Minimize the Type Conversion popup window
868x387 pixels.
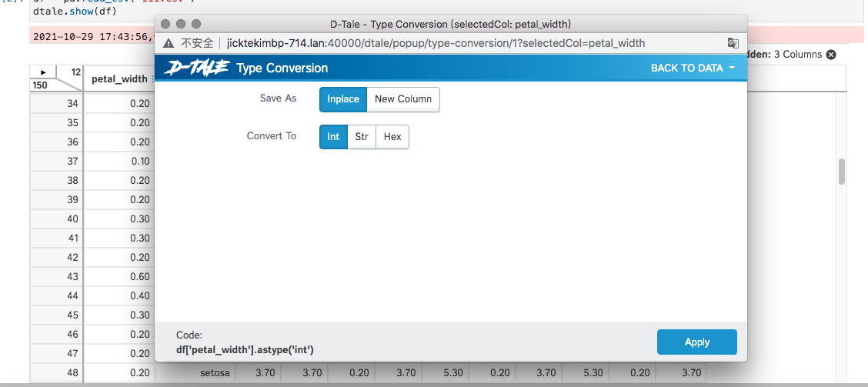click(x=181, y=25)
